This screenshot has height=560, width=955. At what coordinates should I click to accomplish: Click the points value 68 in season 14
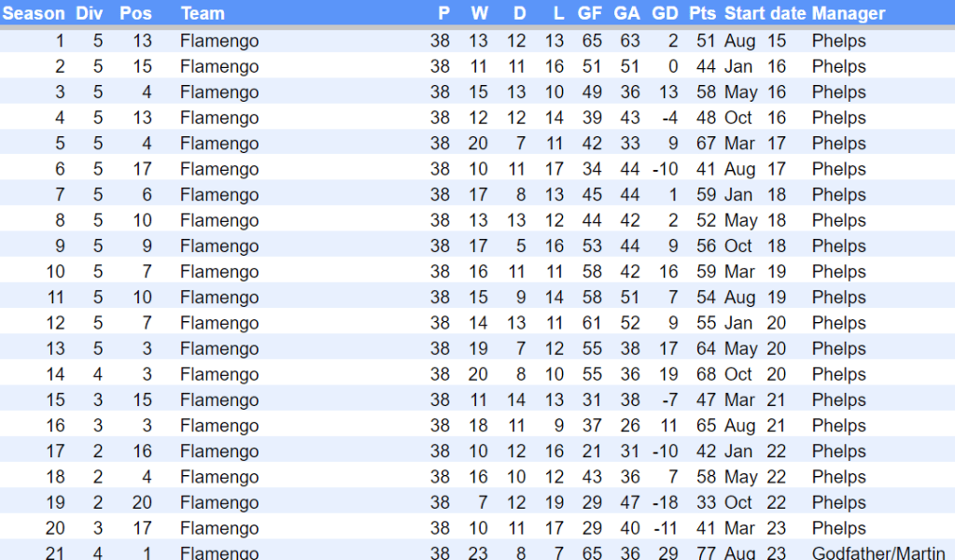pos(706,374)
